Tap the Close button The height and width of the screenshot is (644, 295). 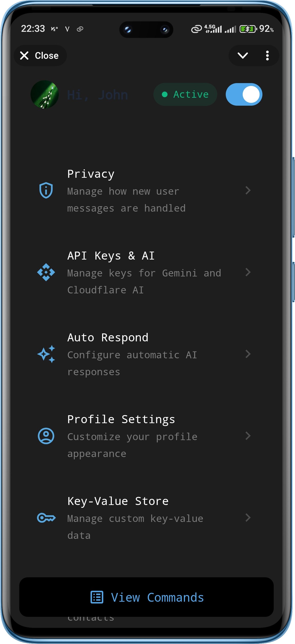point(40,55)
